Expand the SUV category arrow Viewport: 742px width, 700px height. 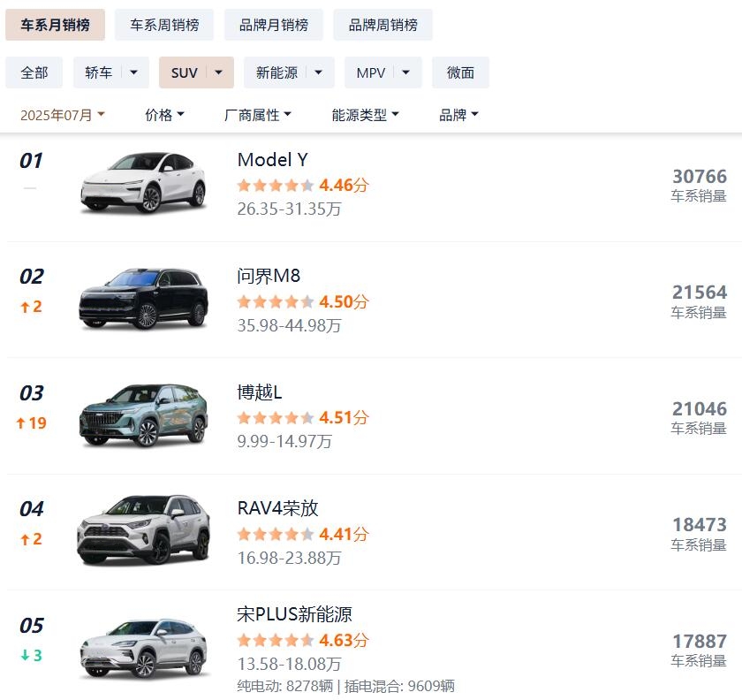pyautogui.click(x=219, y=72)
